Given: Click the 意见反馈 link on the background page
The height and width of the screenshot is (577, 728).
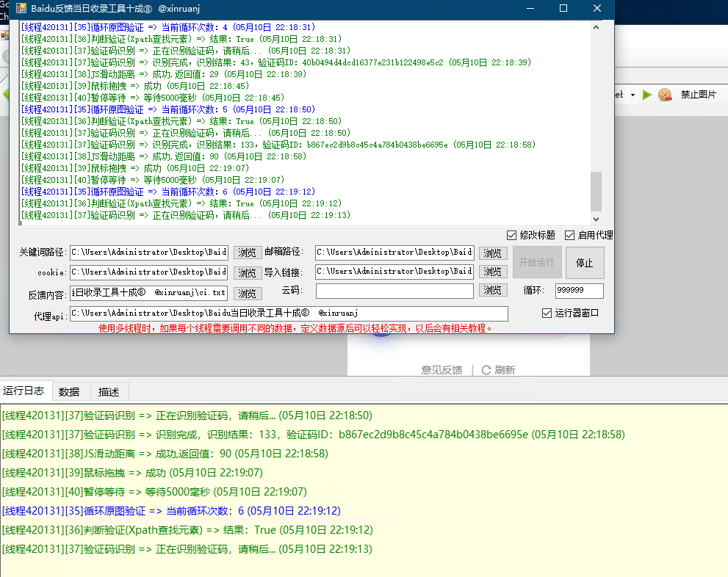Looking at the screenshot, I should pos(442,370).
